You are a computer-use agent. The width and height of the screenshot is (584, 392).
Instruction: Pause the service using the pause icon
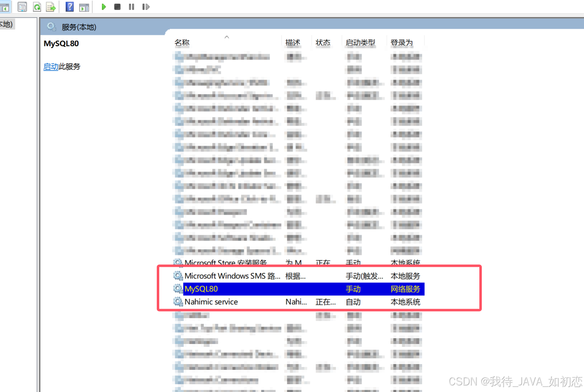click(x=131, y=7)
